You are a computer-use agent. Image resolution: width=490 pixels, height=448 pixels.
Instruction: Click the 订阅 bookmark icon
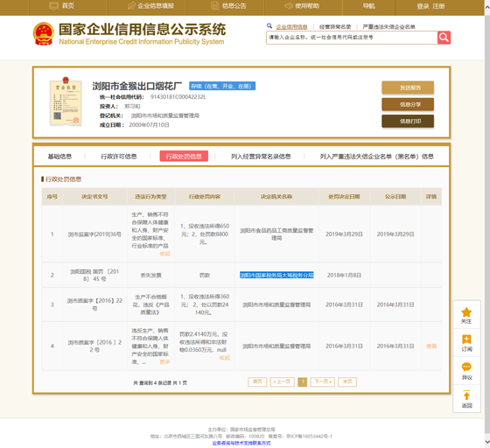(x=466, y=339)
